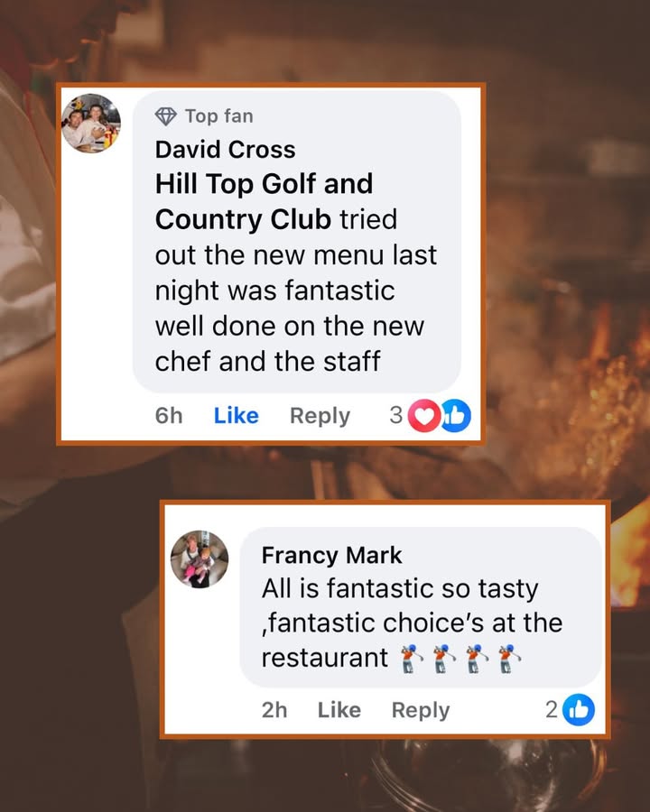Viewport: 650px width, 812px height.
Task: View the 3 reactions count on David's comment
Action: tap(396, 415)
